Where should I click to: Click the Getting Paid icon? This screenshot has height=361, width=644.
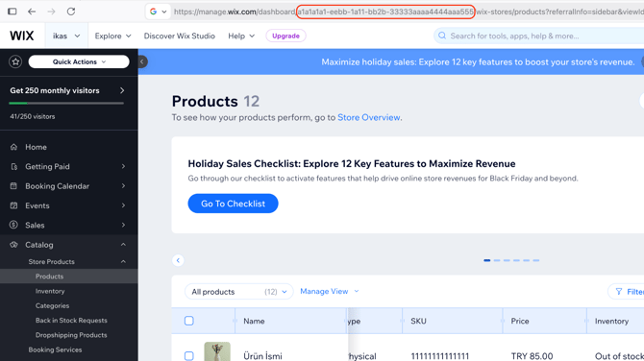(x=14, y=166)
